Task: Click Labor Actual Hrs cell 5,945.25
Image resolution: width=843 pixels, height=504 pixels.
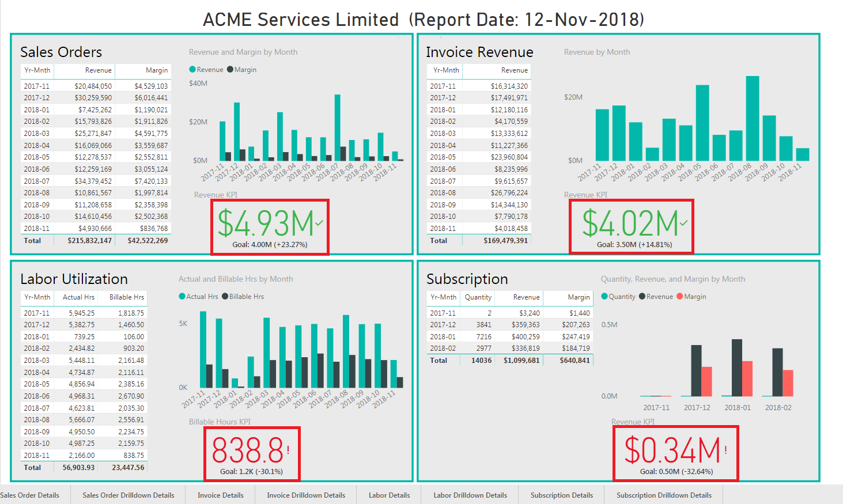Action: click(x=82, y=313)
